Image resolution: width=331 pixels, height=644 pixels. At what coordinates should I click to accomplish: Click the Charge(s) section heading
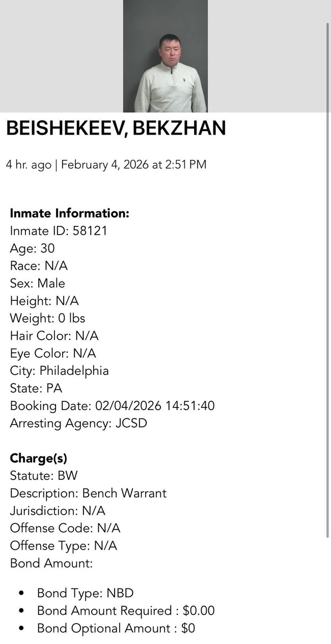(38, 458)
